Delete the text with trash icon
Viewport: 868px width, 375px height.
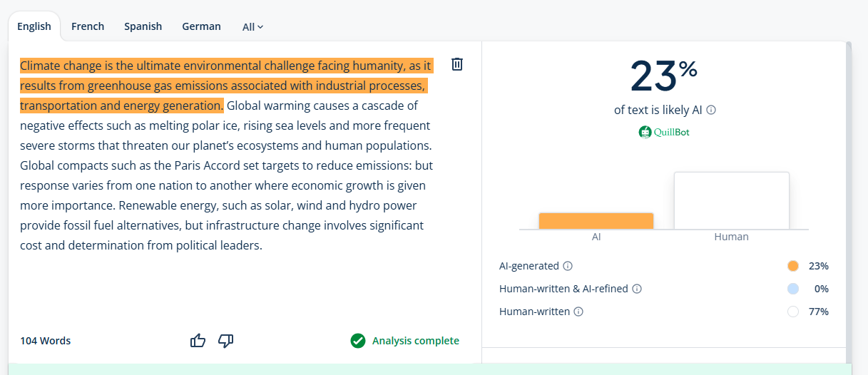click(x=457, y=64)
